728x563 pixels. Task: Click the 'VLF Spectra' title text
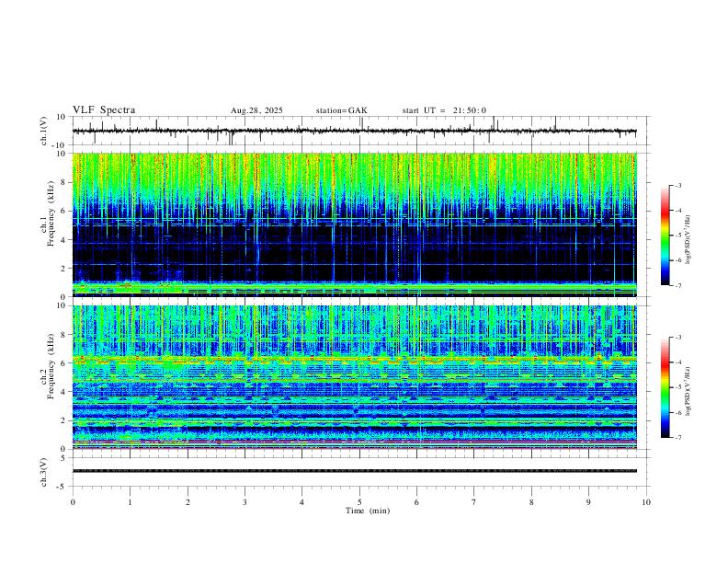pyautogui.click(x=104, y=110)
